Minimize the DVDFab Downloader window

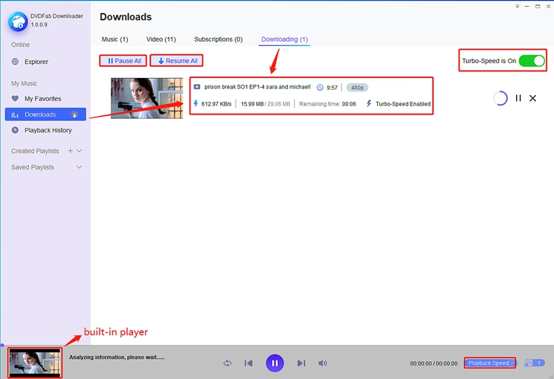(x=527, y=6)
